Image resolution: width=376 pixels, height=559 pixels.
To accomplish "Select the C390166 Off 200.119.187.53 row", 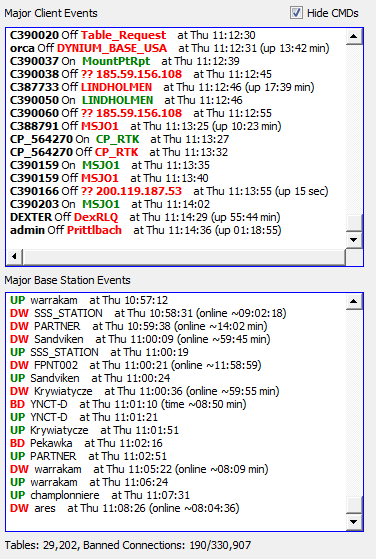I will coord(169,191).
